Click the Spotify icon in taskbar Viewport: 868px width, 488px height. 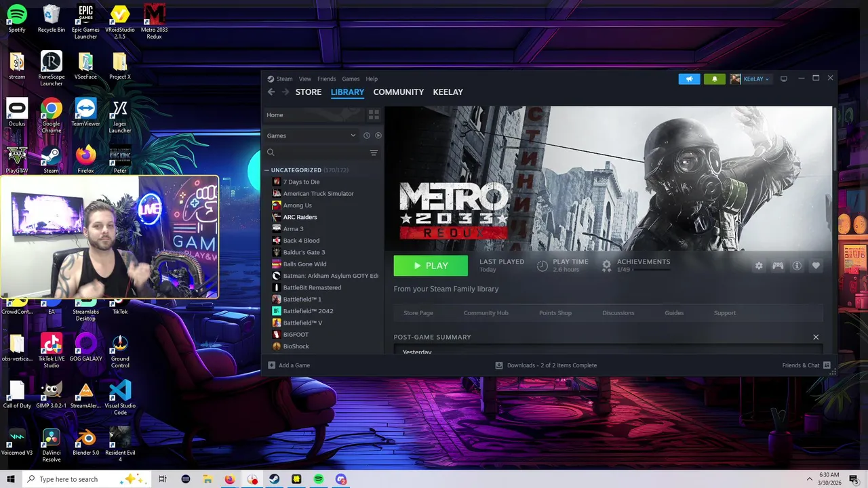click(319, 479)
